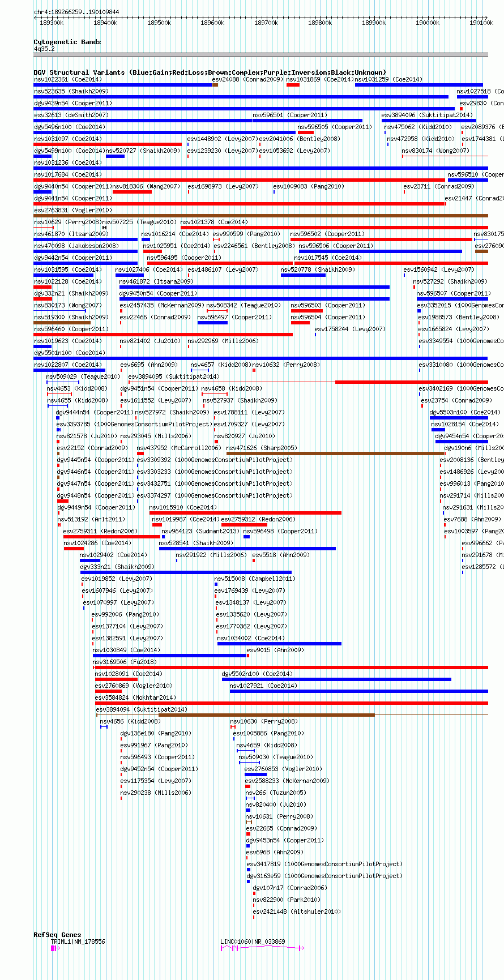504x980 pixels.
Task: Select variant dgv333n21 (Shaikh2009) label
Action: [x=117, y=567]
